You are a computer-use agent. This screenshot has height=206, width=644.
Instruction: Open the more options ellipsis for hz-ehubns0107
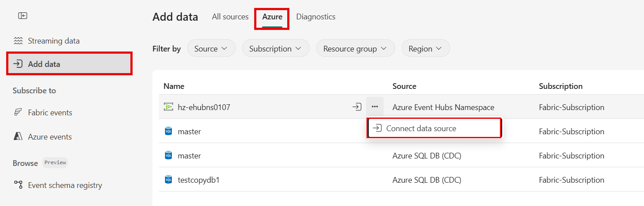tap(375, 107)
